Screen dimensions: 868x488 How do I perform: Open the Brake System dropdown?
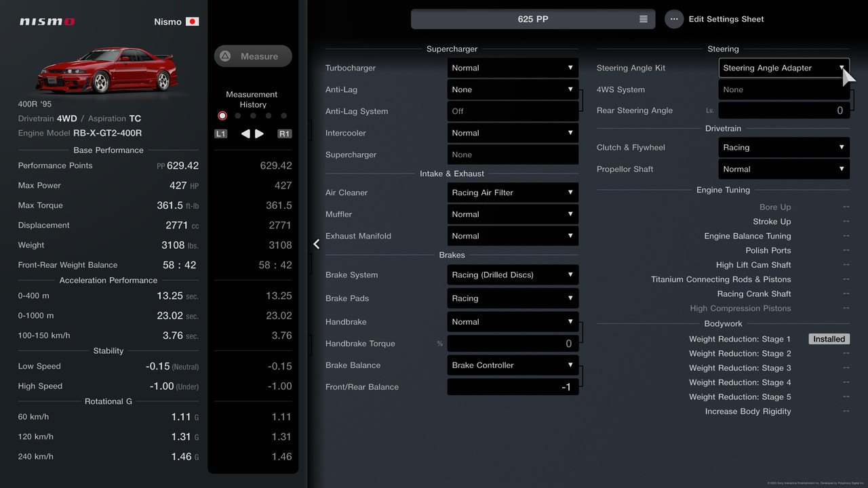coord(513,274)
